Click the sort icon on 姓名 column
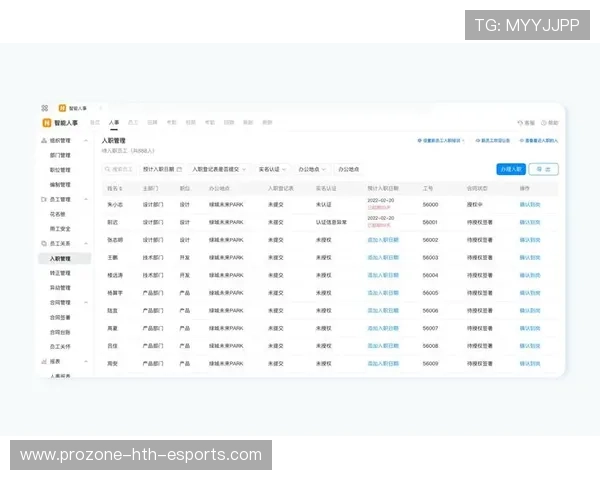The image size is (600, 480). 121,189
